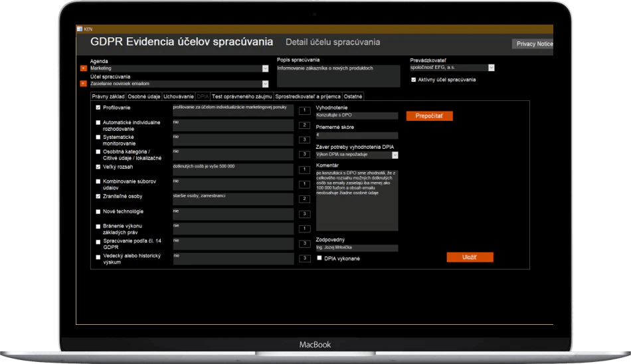631x364 pixels.
Task: Switch to the Právny základ tab
Action: tap(108, 96)
